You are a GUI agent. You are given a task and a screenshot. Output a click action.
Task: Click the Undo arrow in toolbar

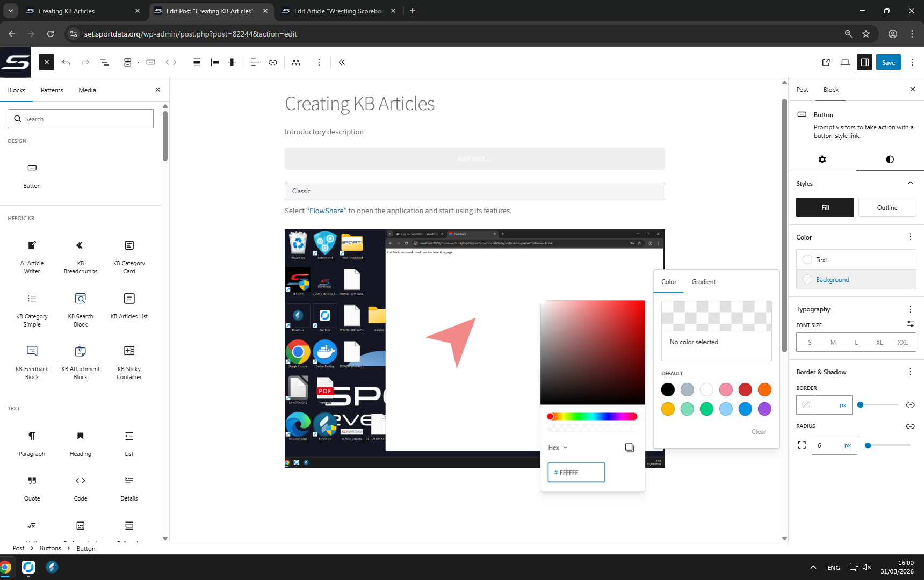(x=66, y=62)
